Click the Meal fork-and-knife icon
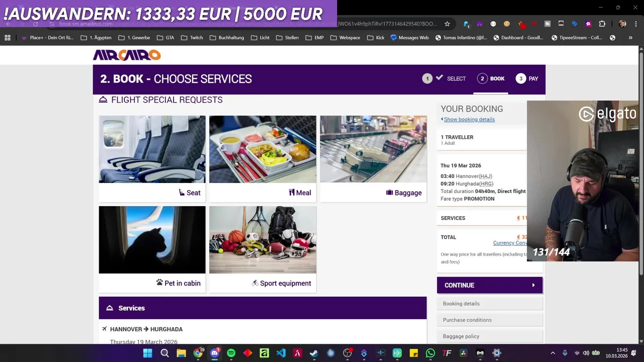Viewport: 644px width, 362px height. pos(291,193)
